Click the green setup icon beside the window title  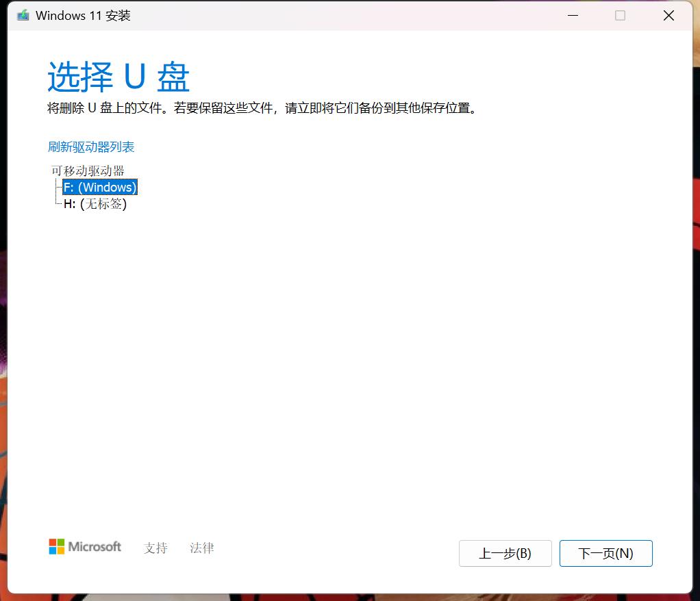click(x=23, y=14)
